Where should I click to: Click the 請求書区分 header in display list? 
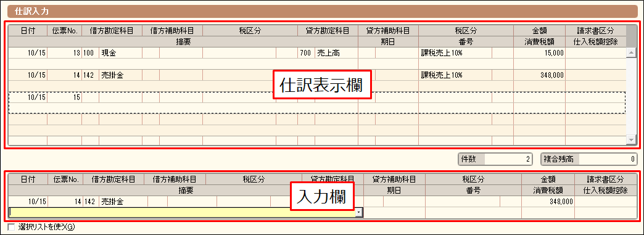coord(595,30)
